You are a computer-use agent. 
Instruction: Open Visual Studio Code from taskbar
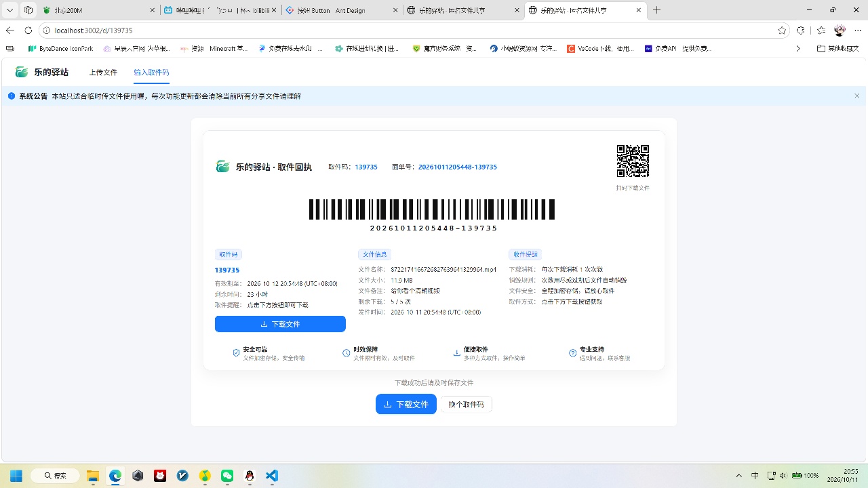coord(272,476)
